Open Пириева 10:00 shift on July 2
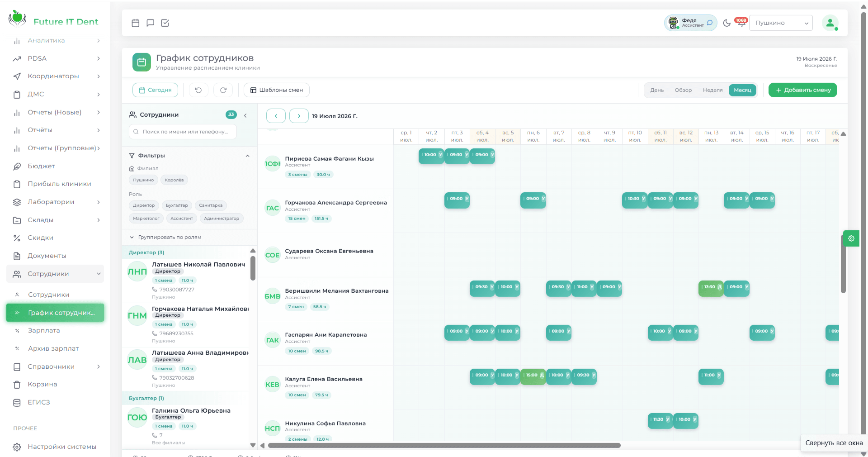This screenshot has height=457, width=868. point(431,155)
